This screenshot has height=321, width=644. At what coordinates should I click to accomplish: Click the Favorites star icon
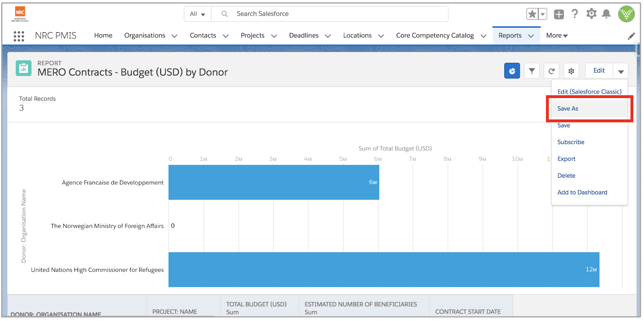(x=532, y=14)
